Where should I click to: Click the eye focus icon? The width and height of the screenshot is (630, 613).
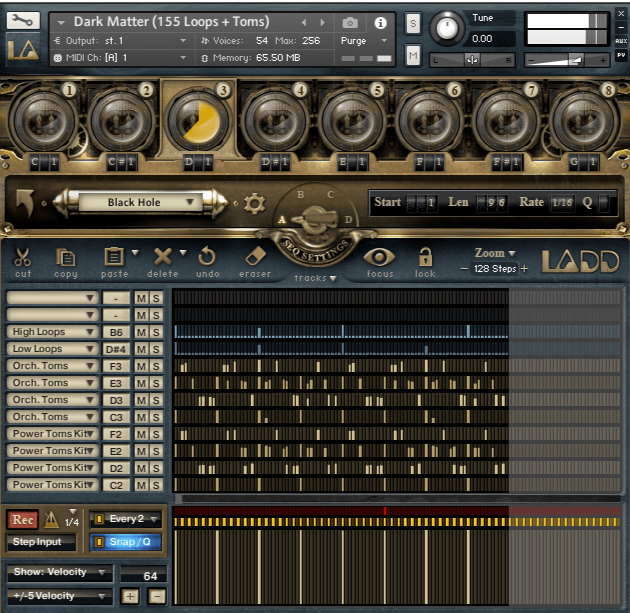pos(379,257)
